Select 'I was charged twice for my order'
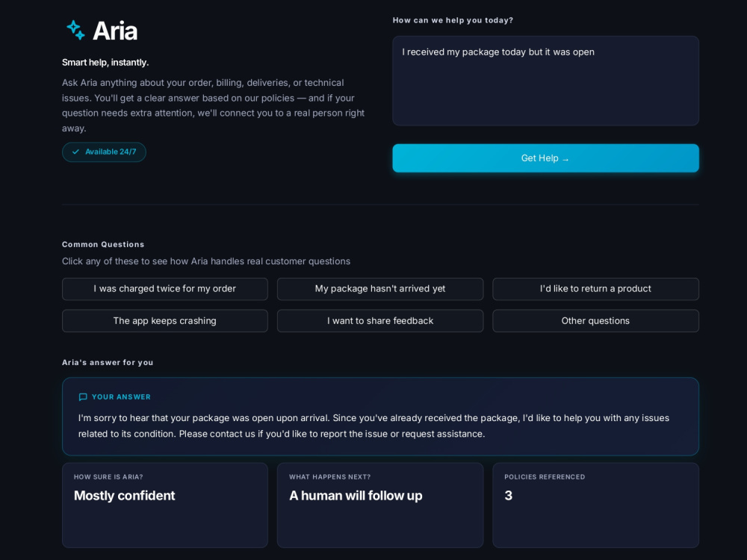The height and width of the screenshot is (560, 747). [165, 288]
